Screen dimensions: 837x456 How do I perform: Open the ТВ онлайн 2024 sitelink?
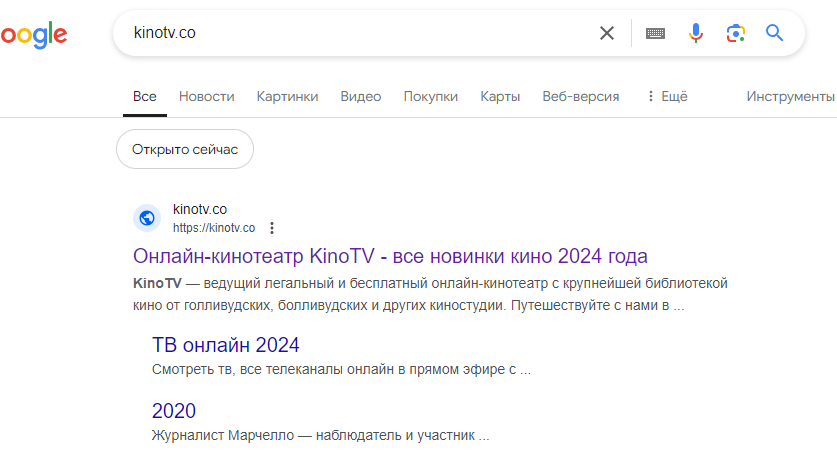(x=225, y=345)
